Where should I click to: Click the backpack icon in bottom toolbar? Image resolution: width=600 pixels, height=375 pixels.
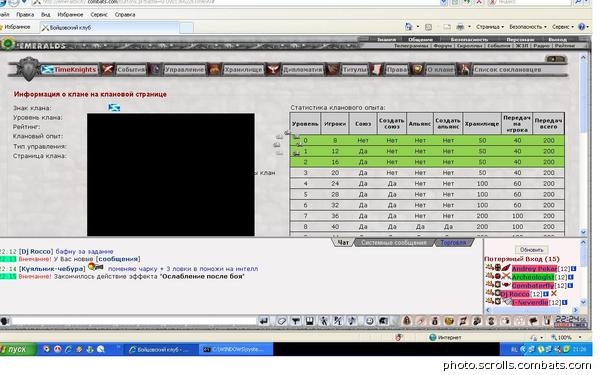click(407, 321)
